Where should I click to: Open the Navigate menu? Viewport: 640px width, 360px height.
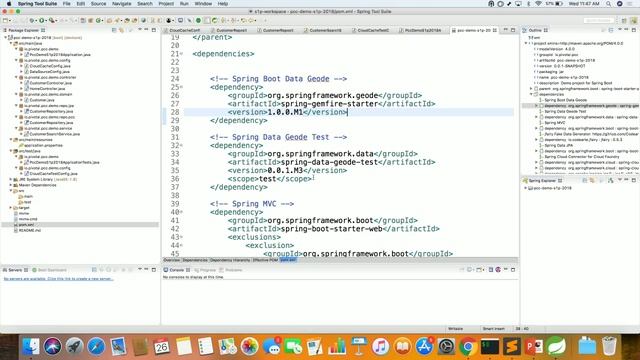122,4
